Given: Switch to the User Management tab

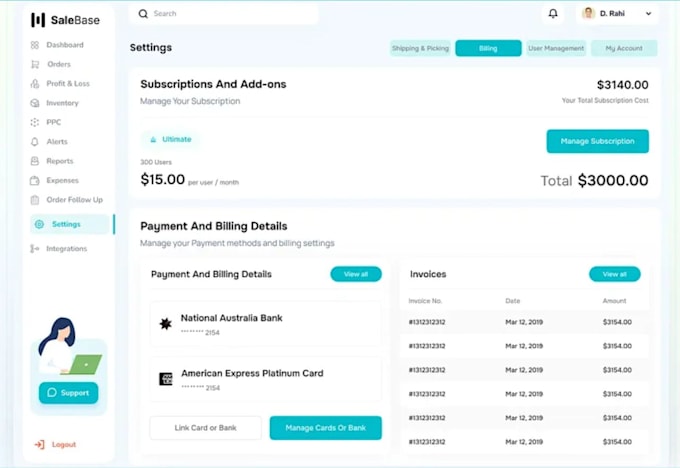Looking at the screenshot, I should tap(556, 48).
